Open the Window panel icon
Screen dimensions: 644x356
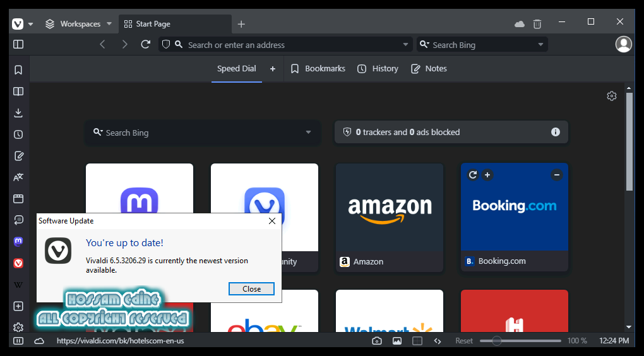(18, 199)
